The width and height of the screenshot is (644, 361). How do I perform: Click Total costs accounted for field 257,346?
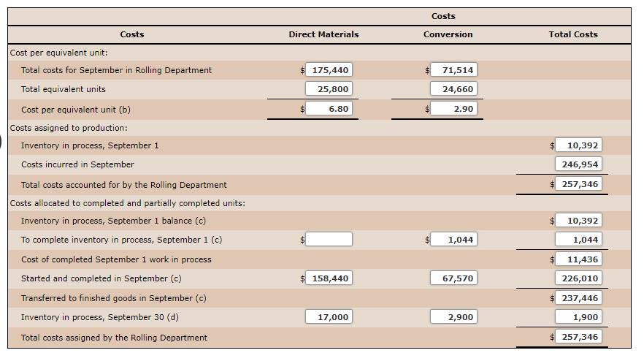pyautogui.click(x=578, y=184)
